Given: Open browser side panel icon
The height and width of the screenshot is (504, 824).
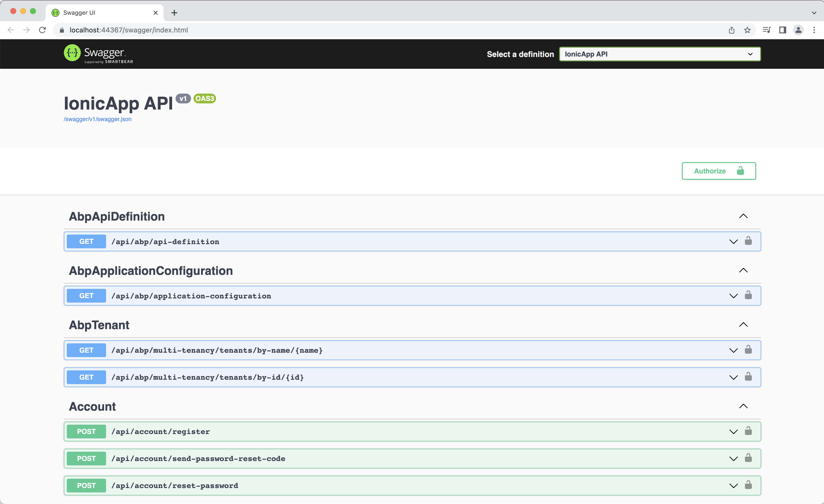Looking at the screenshot, I should coord(782,30).
